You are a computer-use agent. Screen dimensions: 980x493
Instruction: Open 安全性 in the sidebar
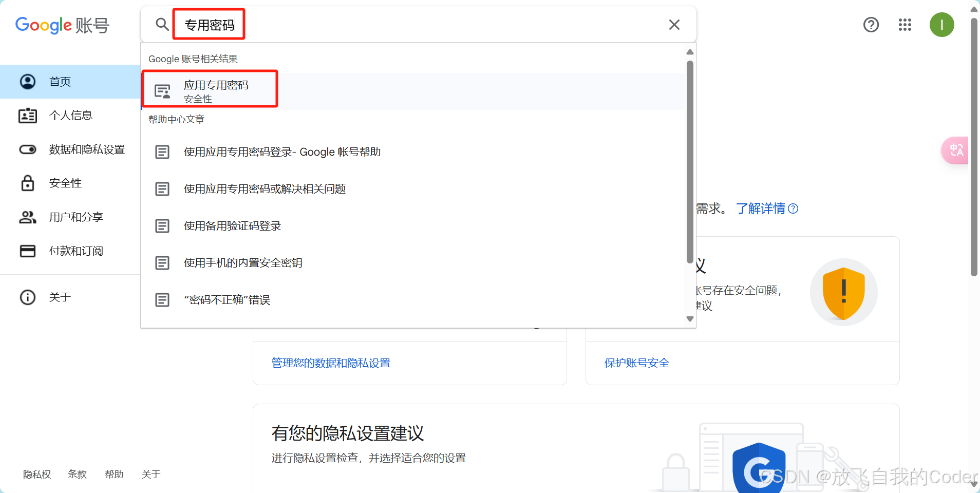click(70, 183)
